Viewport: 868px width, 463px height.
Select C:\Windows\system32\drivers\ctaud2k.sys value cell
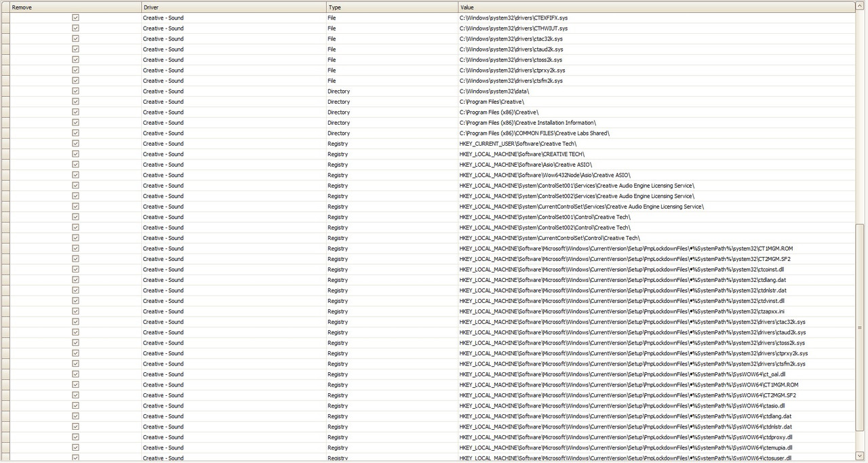click(656, 49)
